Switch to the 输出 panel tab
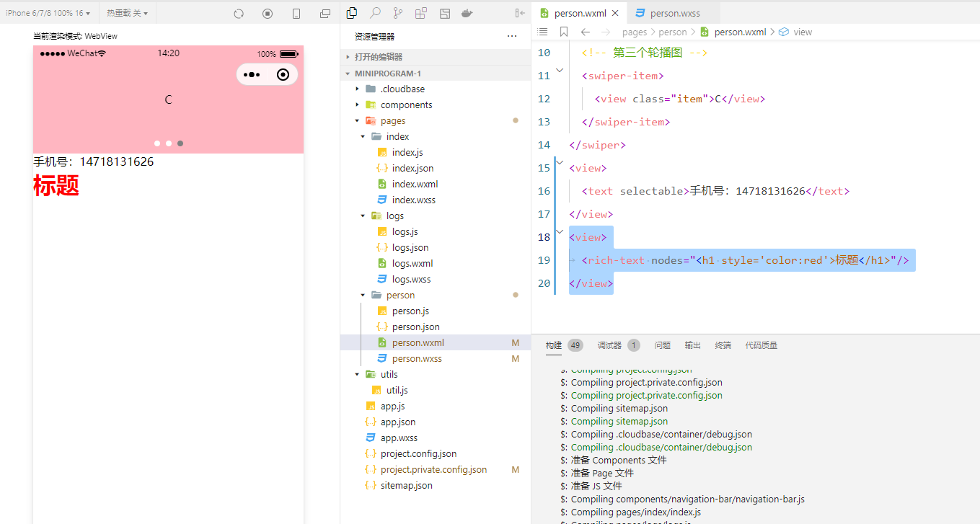Screen dimensions: 980x524 click(692, 345)
